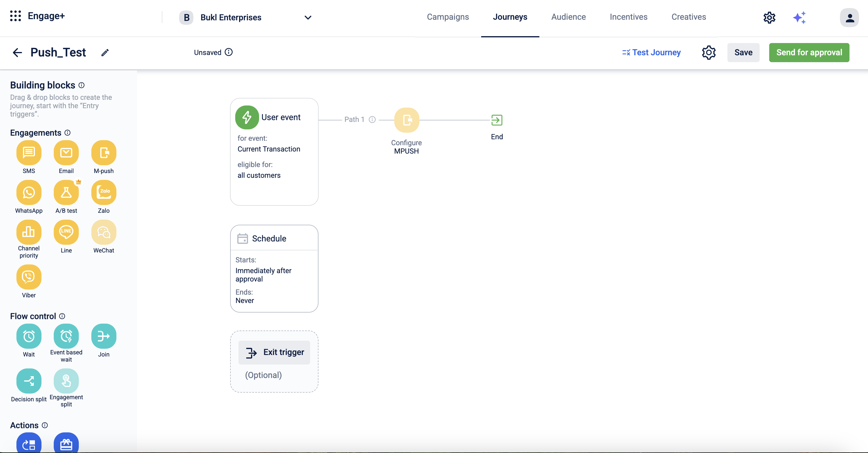Click the Event based wait block
This screenshot has width=868, height=453.
[66, 336]
